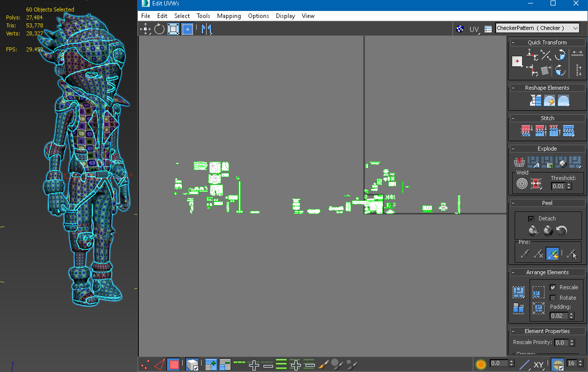The width and height of the screenshot is (588, 372).
Task: Click Target Weld concentric-circles icon
Action: (x=522, y=184)
